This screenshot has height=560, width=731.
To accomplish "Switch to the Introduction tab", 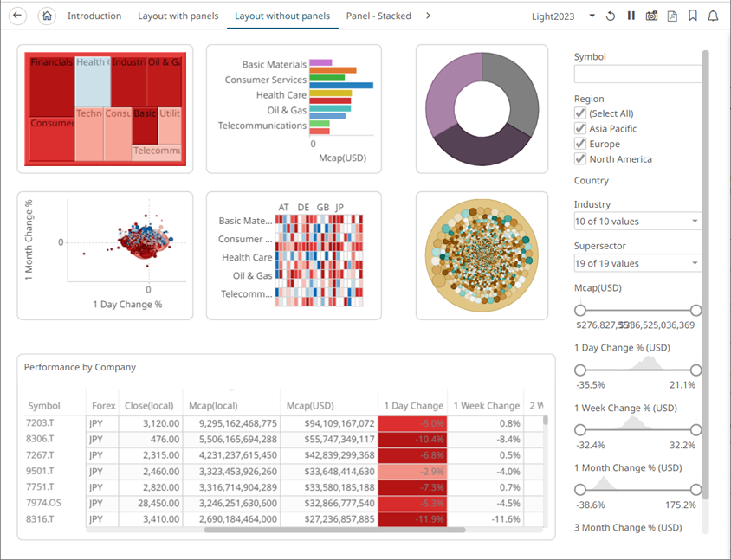I will 94,16.
